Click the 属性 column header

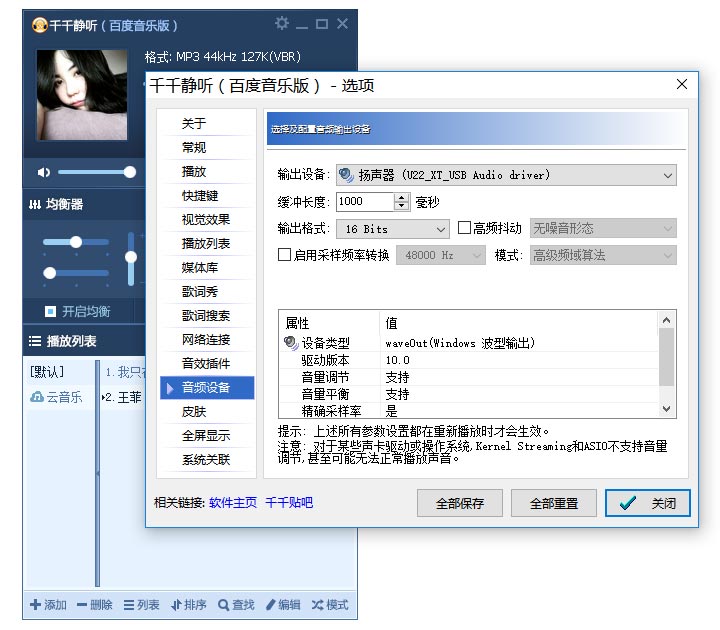pos(329,323)
